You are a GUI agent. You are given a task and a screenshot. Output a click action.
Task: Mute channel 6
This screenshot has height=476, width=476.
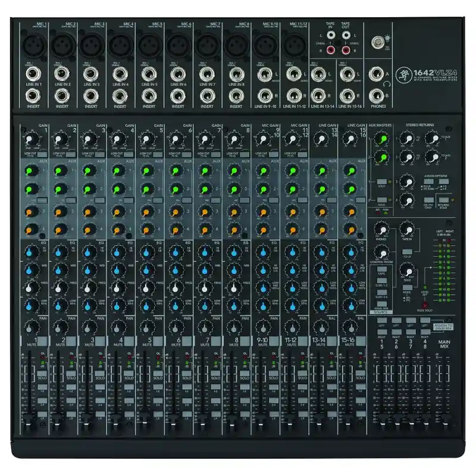coord(187,341)
